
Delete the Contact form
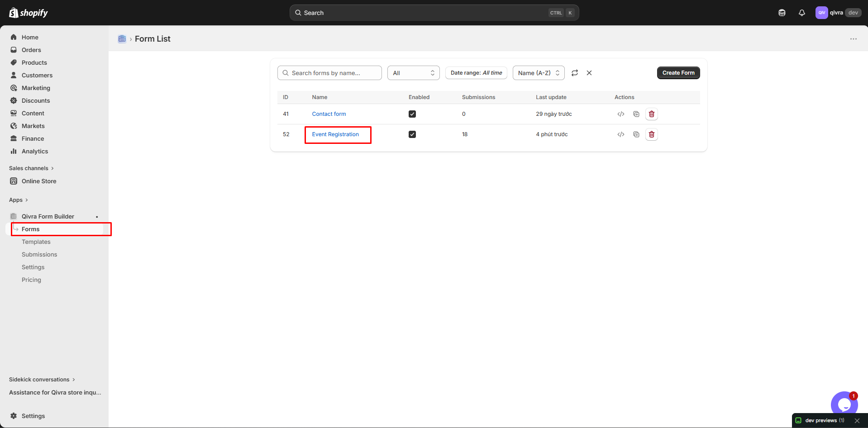pyautogui.click(x=652, y=114)
